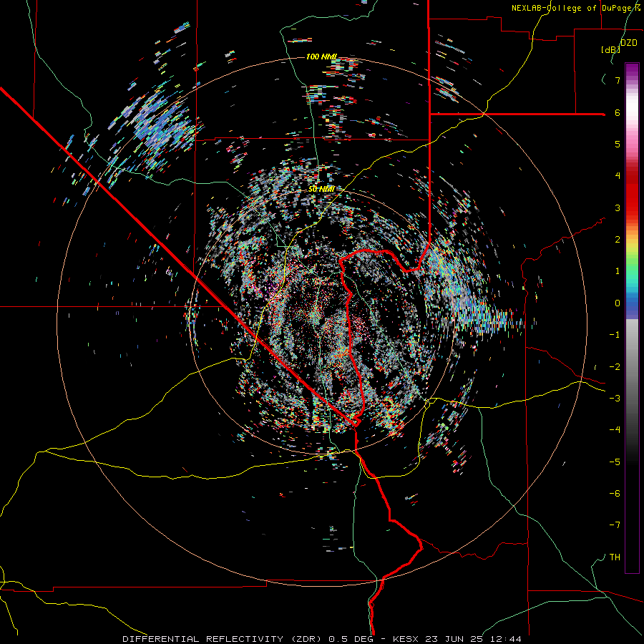Click the "-5" value on the color scale

615,462
